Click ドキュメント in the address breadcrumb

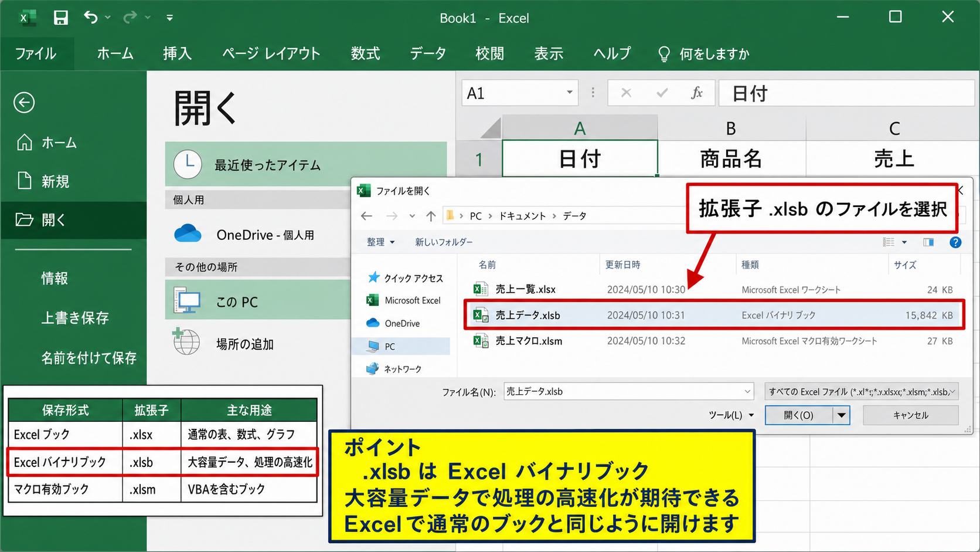522,216
